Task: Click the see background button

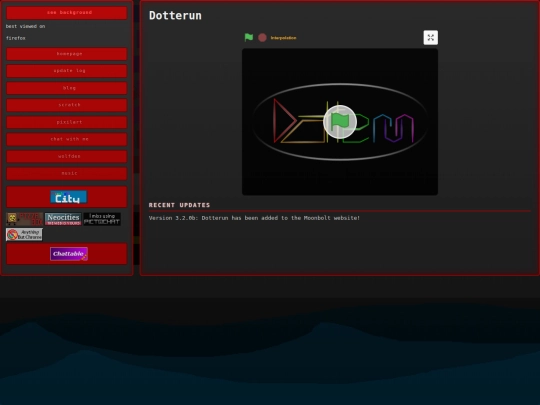Action: (67, 13)
